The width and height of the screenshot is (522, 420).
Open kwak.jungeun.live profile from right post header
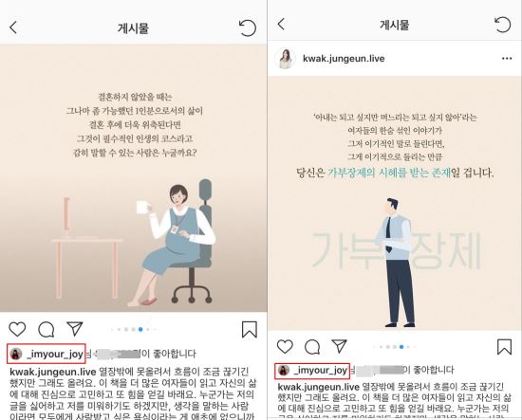[x=344, y=59]
